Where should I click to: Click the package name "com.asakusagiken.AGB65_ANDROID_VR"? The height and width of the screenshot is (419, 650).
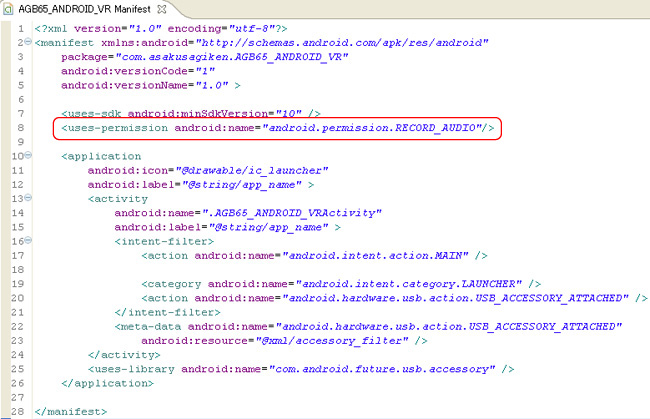point(232,57)
